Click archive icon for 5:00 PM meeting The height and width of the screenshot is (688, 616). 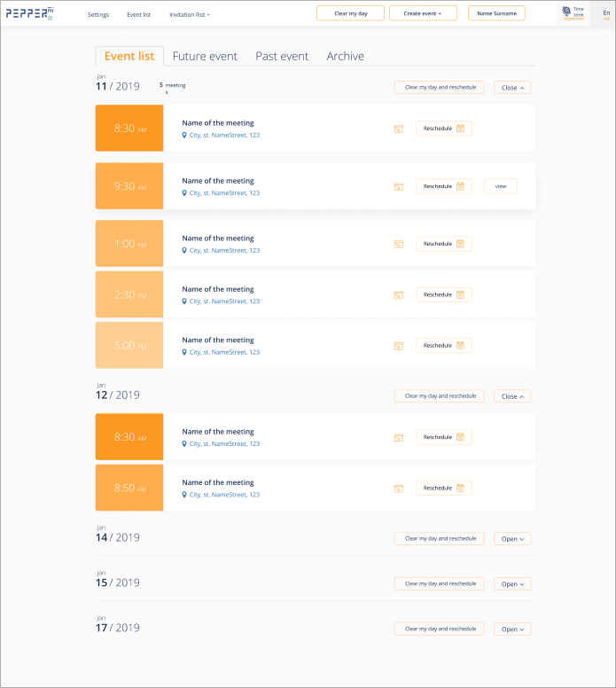click(398, 346)
